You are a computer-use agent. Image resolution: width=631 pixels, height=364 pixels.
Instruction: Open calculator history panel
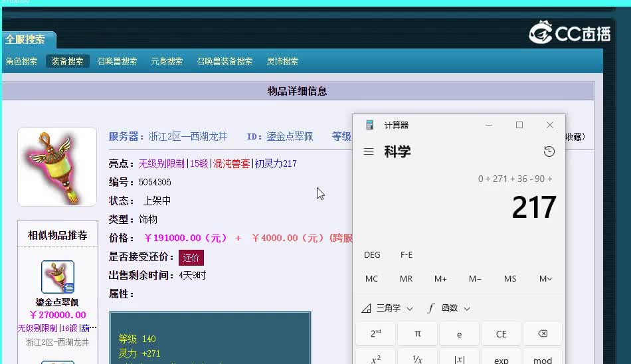pyautogui.click(x=549, y=151)
